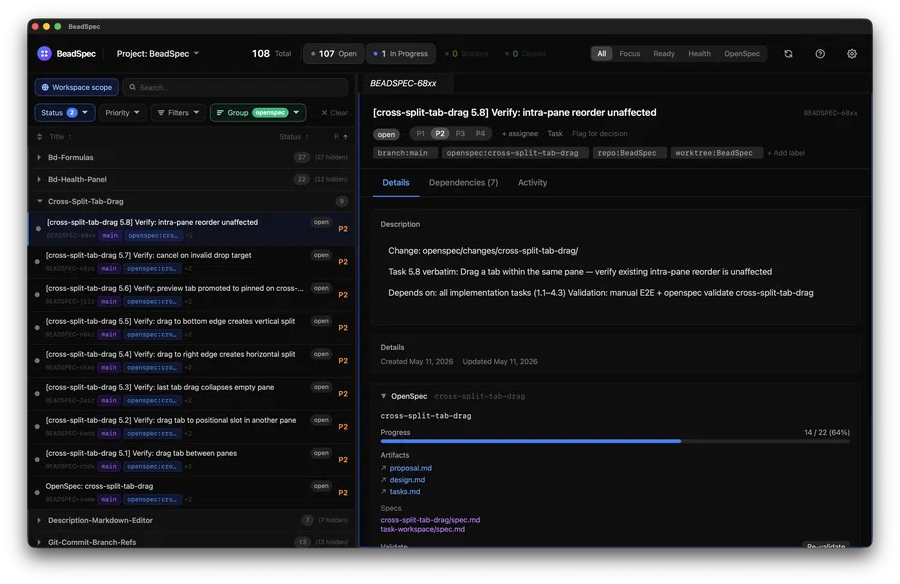The image size is (900, 584).
Task: Click the magnifier icon in the search box
Action: [x=133, y=87]
